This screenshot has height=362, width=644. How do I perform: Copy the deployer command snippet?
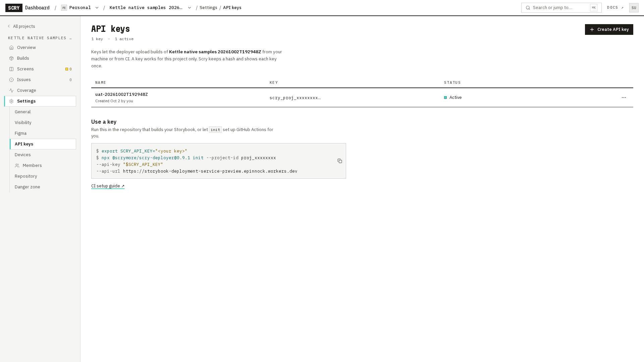pos(340,161)
